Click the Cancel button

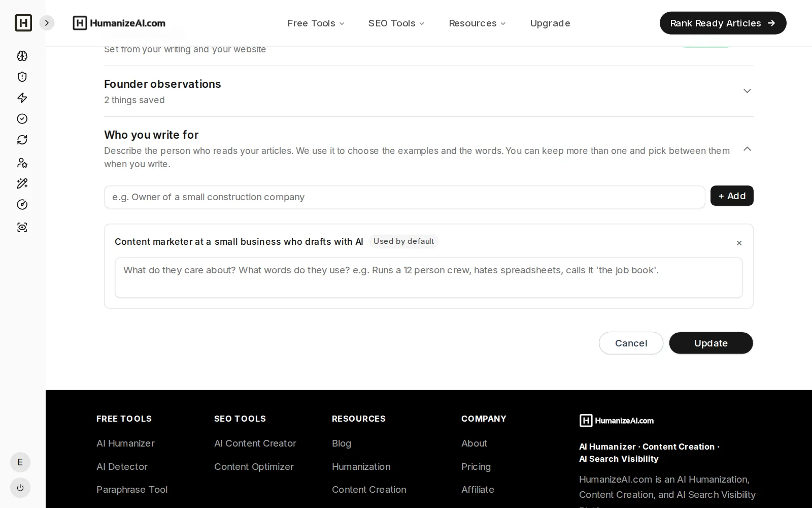[x=631, y=343]
